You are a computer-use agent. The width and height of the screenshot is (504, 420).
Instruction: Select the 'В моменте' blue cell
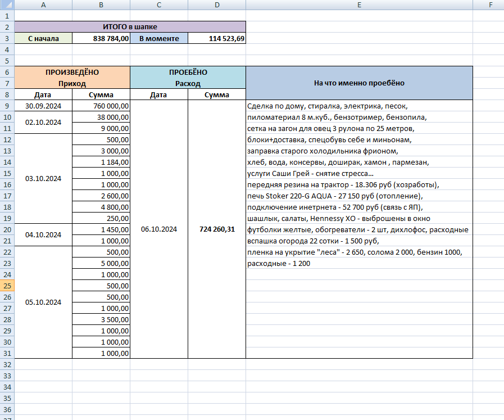(x=159, y=38)
